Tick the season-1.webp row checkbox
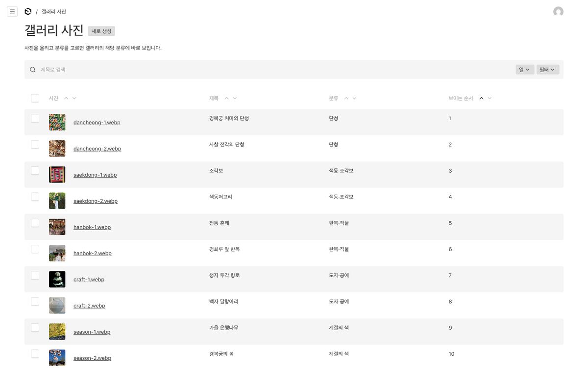The image size is (588, 368). pyautogui.click(x=35, y=327)
